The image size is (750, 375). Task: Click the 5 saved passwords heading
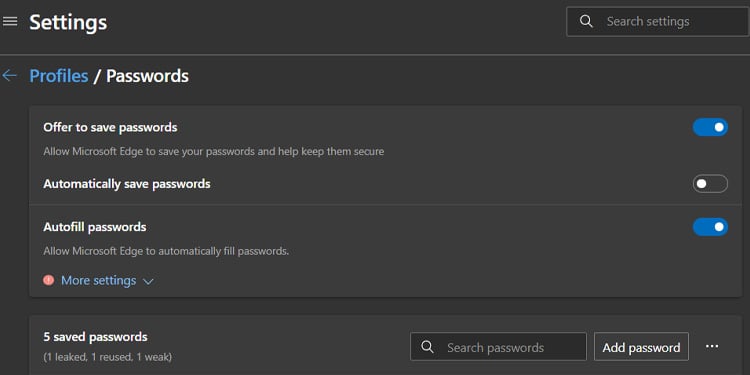pos(95,337)
